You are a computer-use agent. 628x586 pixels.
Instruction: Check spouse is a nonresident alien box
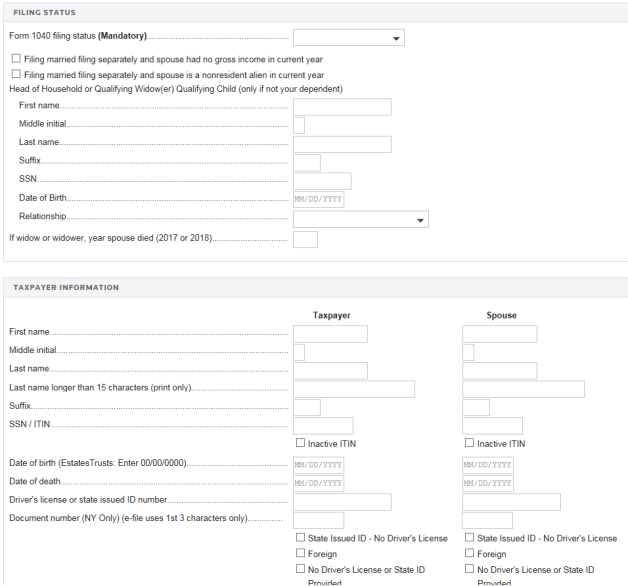click(15, 75)
